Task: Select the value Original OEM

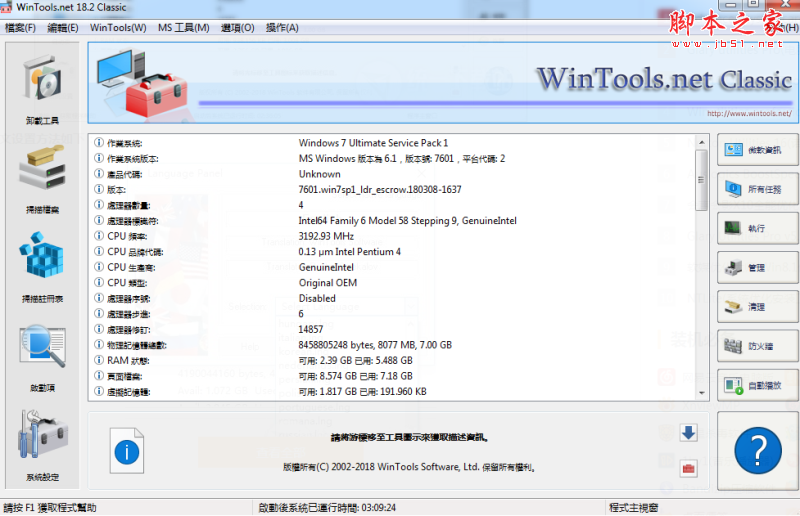Action: pos(328,283)
